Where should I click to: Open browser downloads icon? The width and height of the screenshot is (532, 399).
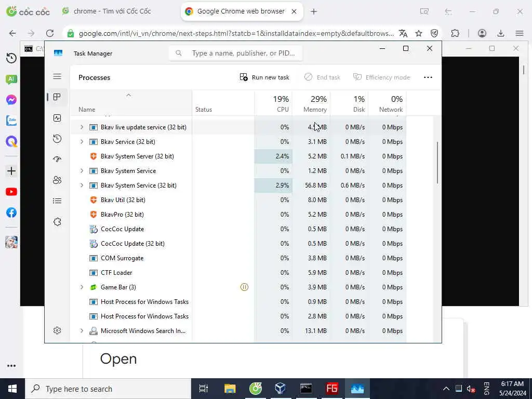point(500,33)
